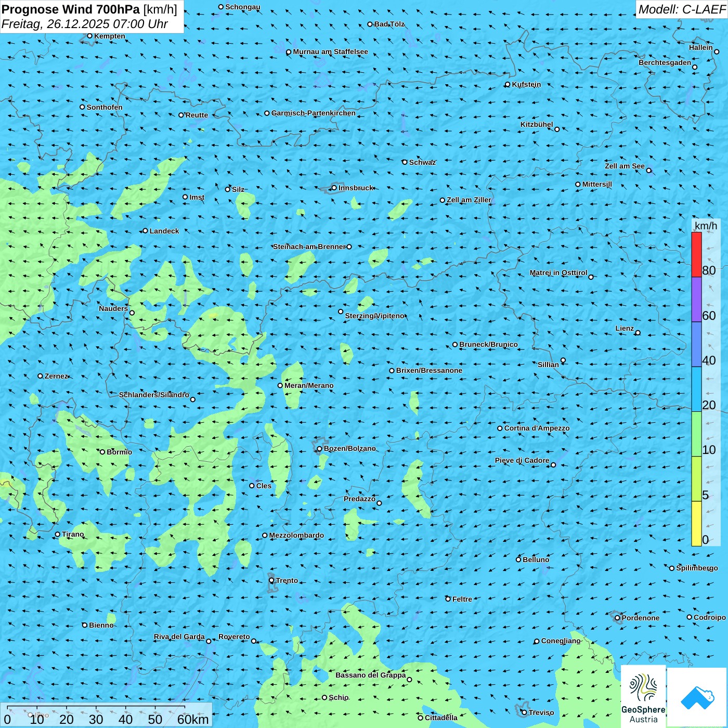Click the GeoSphere Austria logo
This screenshot has width=728, height=728.
pyautogui.click(x=643, y=696)
